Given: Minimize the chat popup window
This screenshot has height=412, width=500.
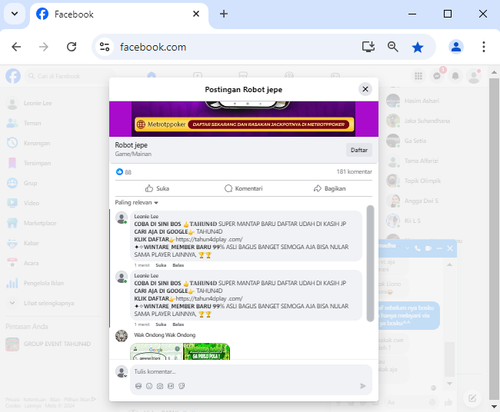Looking at the screenshot, I should pos(439,248).
